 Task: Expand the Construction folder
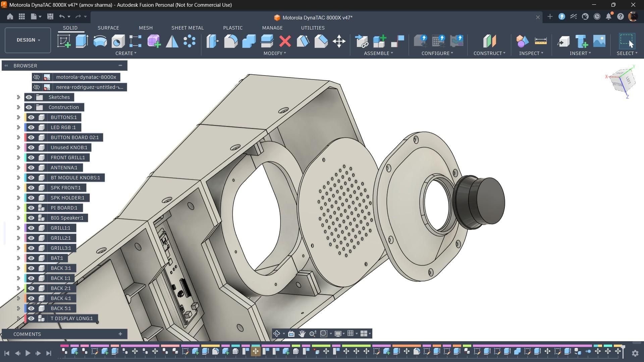click(x=18, y=107)
